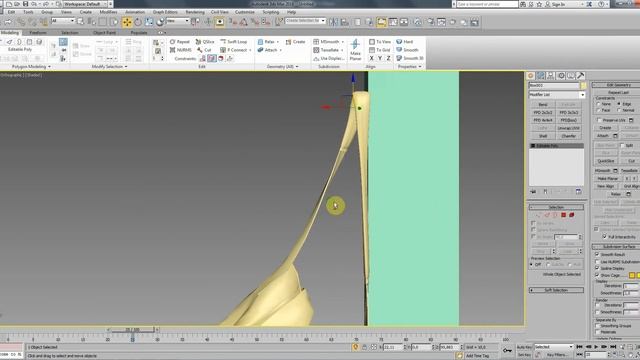Switch to the Object Paint ribbon tab

(x=104, y=33)
